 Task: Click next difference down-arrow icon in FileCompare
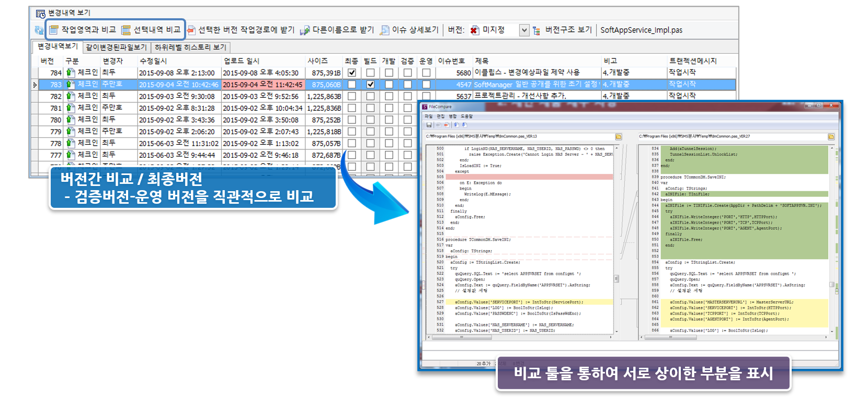point(464,125)
